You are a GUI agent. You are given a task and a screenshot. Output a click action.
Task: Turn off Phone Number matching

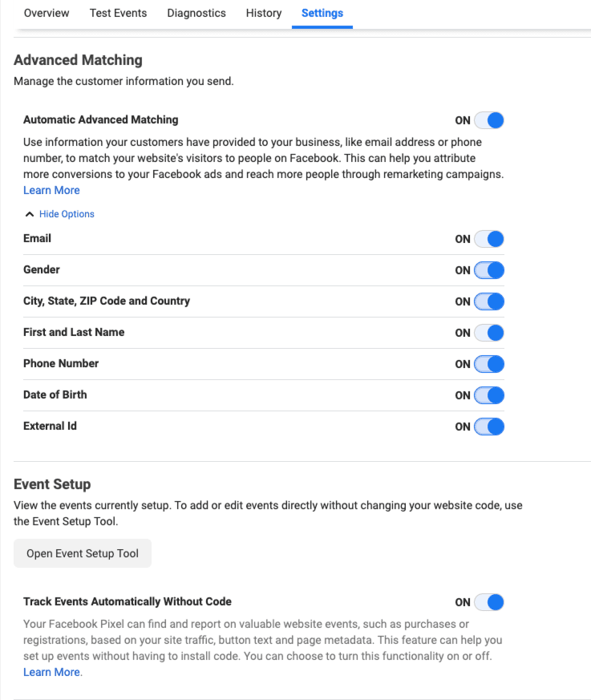pos(489,364)
